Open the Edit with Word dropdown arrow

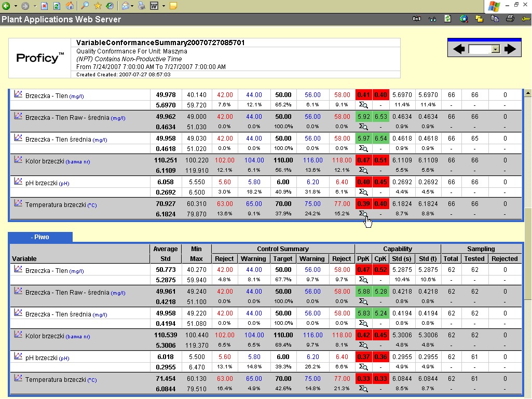click(x=163, y=6)
